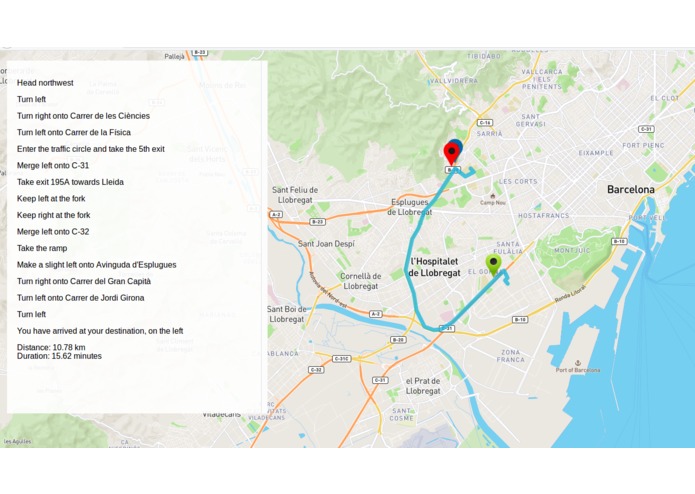Screen dimensions: 695x494
Task: Click the Barcelona city label
Action: pos(631,190)
